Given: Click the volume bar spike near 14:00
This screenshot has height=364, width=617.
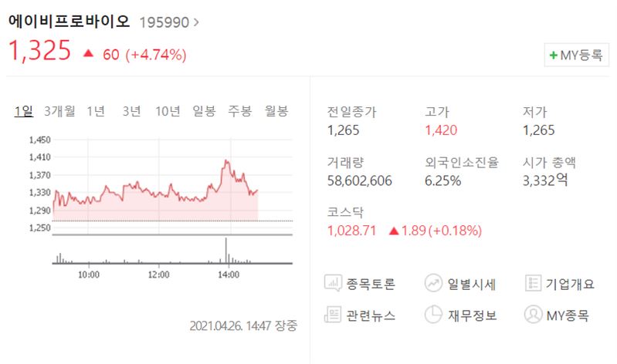Looking at the screenshot, I should [226, 251].
